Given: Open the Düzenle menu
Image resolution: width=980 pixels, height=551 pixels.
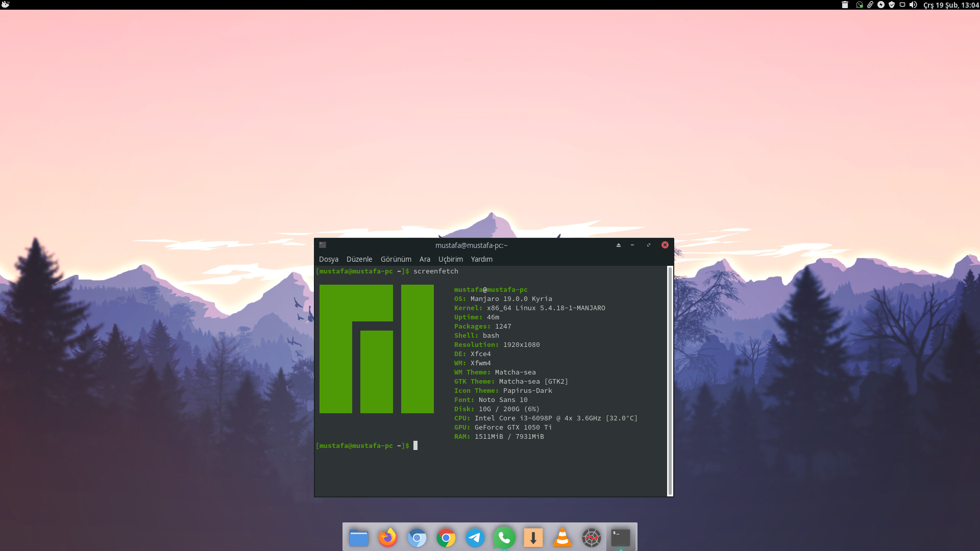Looking at the screenshot, I should point(359,259).
